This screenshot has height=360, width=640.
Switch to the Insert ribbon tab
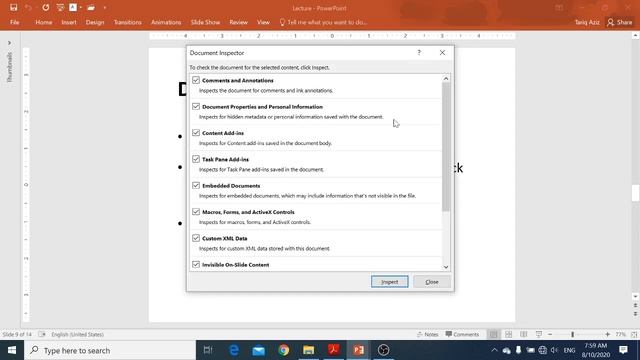click(x=69, y=22)
